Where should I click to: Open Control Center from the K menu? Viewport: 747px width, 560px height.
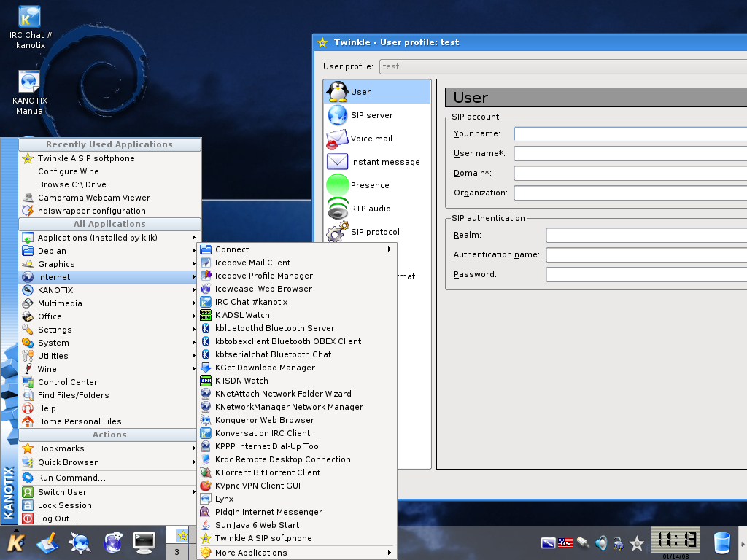pyautogui.click(x=109, y=382)
